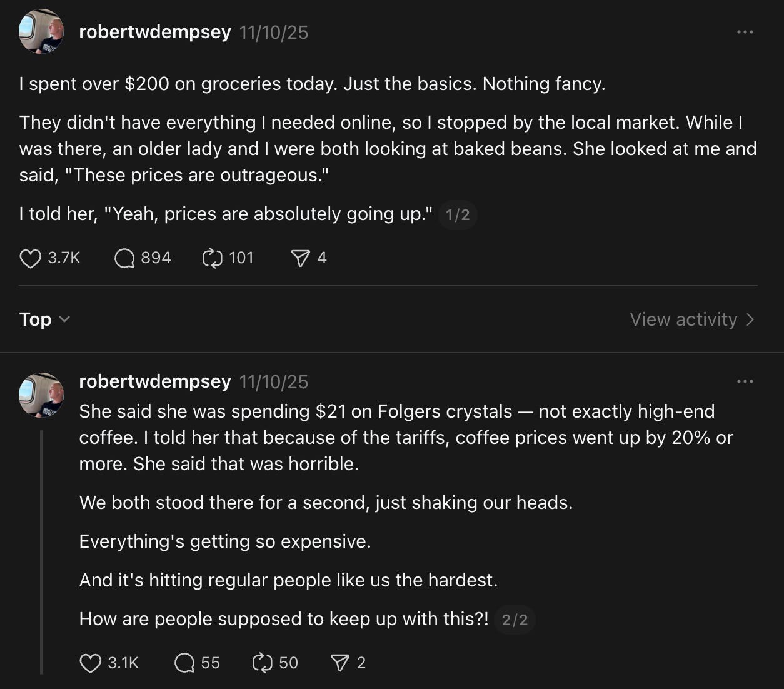
Task: Click robertwdempsey username on second post
Action: click(155, 381)
